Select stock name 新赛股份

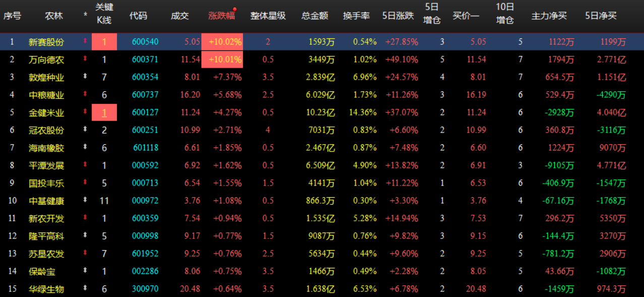pyautogui.click(x=46, y=42)
